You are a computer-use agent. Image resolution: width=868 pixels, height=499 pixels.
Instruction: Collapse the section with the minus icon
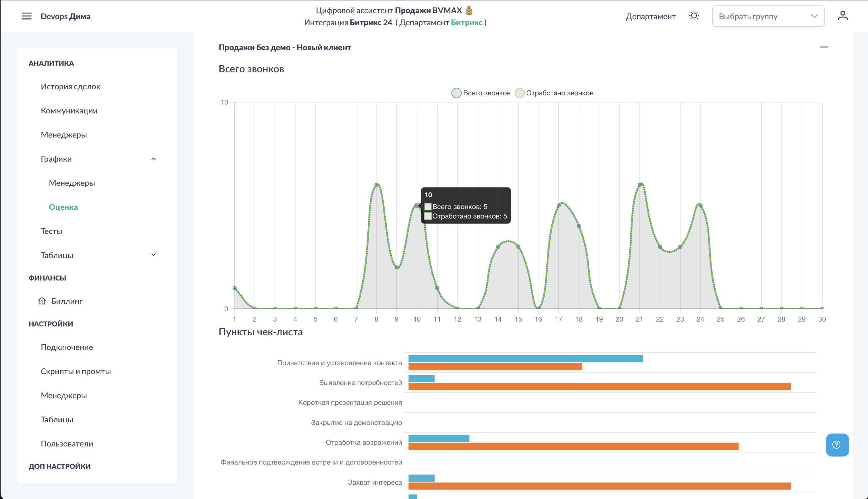click(823, 47)
